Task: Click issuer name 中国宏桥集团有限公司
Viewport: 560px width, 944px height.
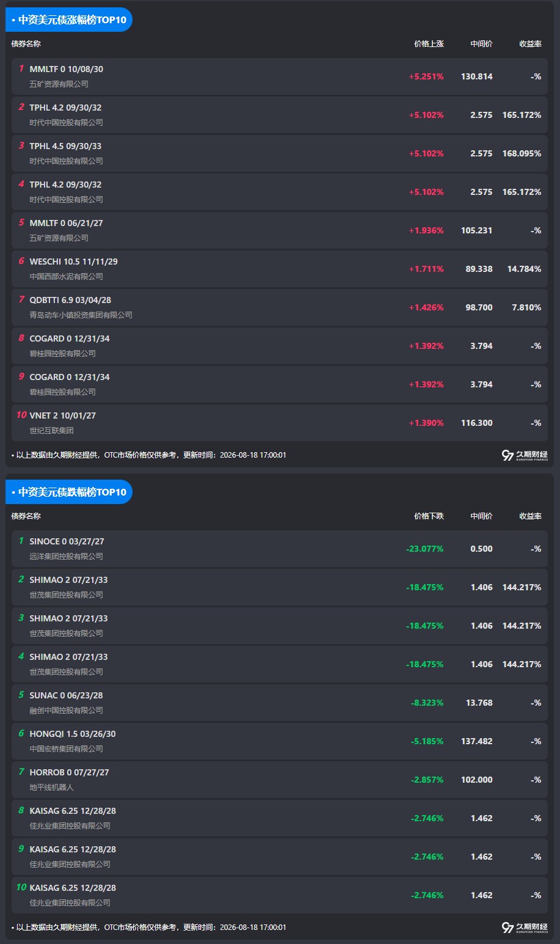Action: tap(67, 749)
